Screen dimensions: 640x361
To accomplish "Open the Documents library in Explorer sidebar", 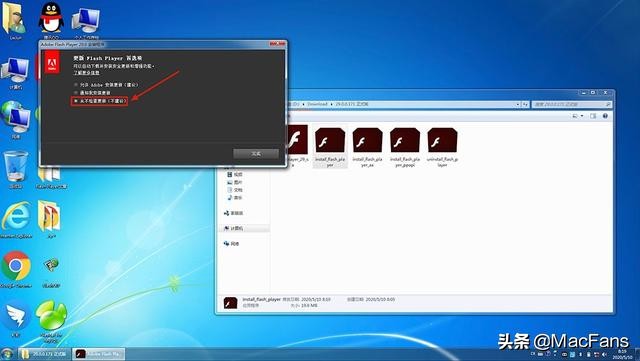I will pos(235,190).
